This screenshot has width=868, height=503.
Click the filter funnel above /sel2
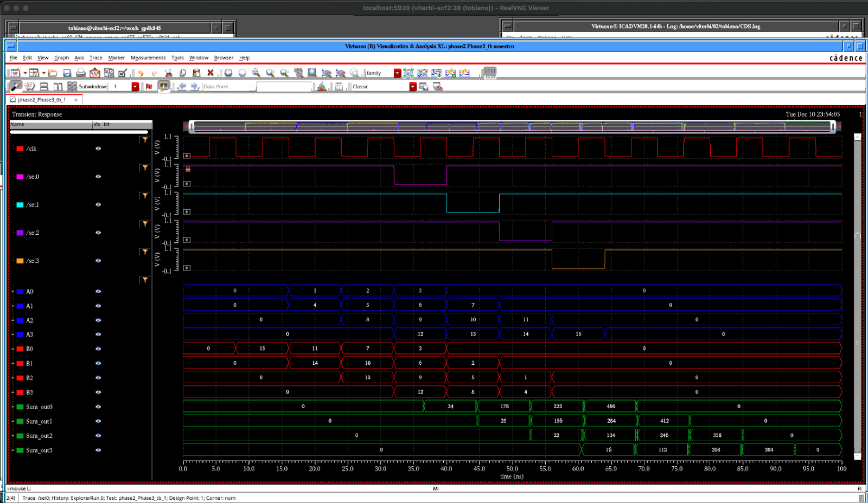coord(145,224)
